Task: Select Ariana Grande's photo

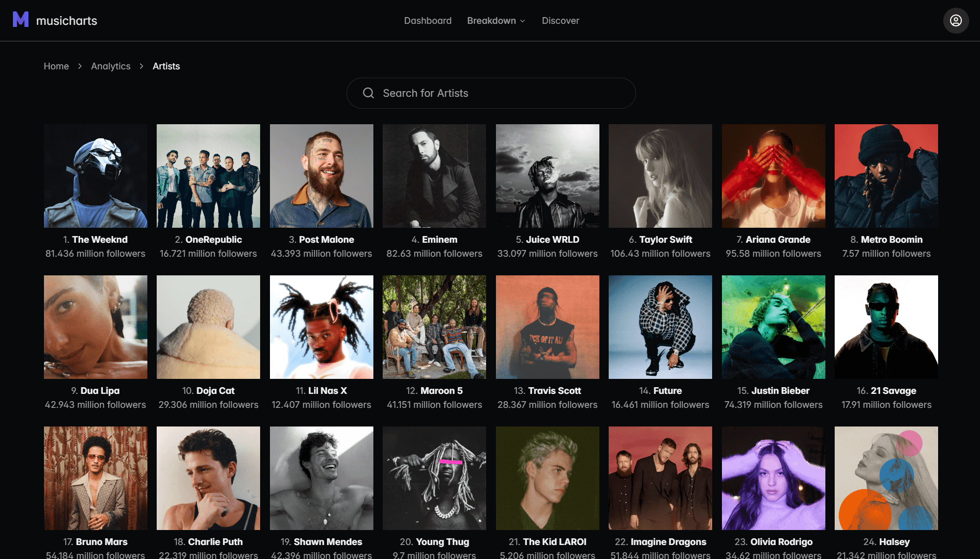Action: pyautogui.click(x=774, y=176)
